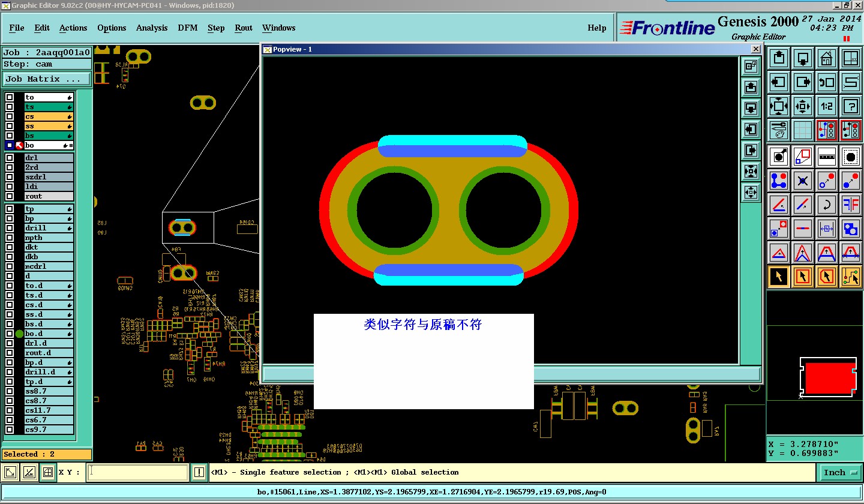Viewport: 864px width, 504px height.
Task: Open the Rout menu
Action: 244,28
